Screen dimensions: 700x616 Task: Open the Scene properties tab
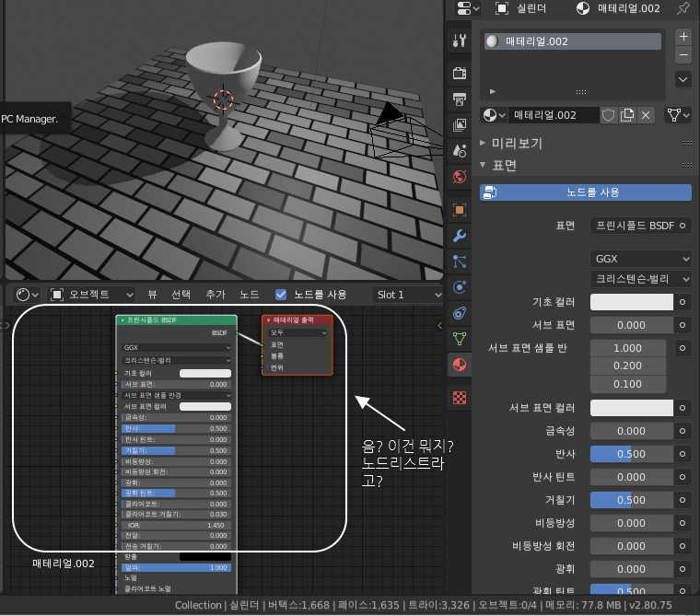pyautogui.click(x=460, y=150)
